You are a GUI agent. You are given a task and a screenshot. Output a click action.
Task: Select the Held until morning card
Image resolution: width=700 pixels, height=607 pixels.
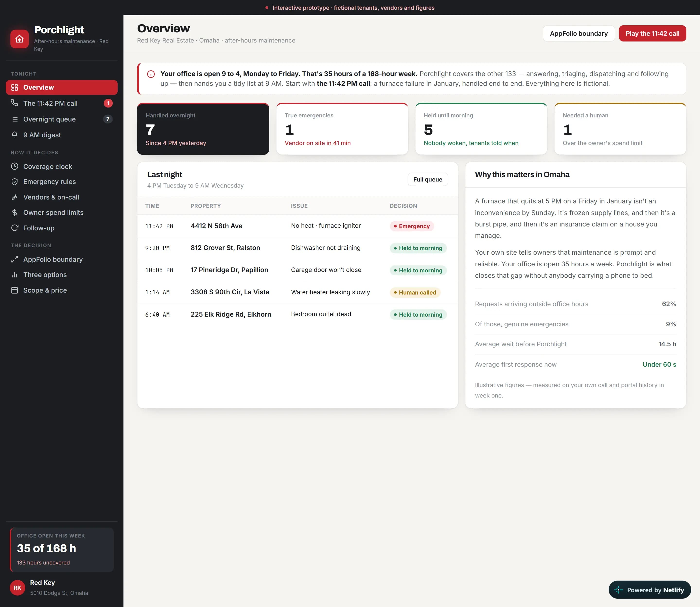[481, 129]
